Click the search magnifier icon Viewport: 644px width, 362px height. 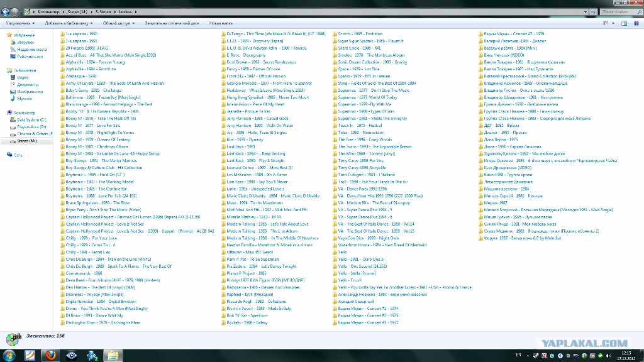(640, 12)
